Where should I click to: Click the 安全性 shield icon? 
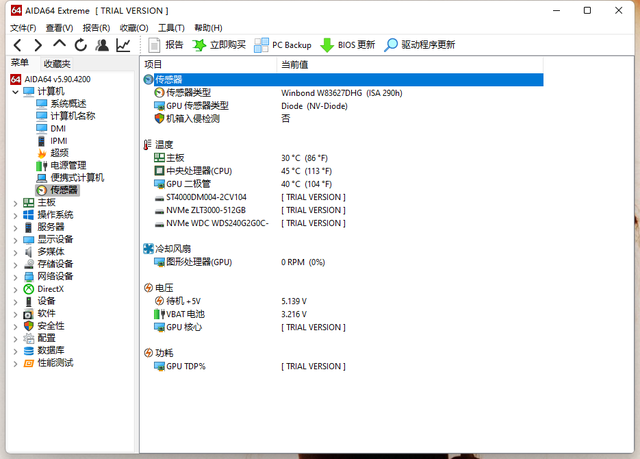pos(28,326)
